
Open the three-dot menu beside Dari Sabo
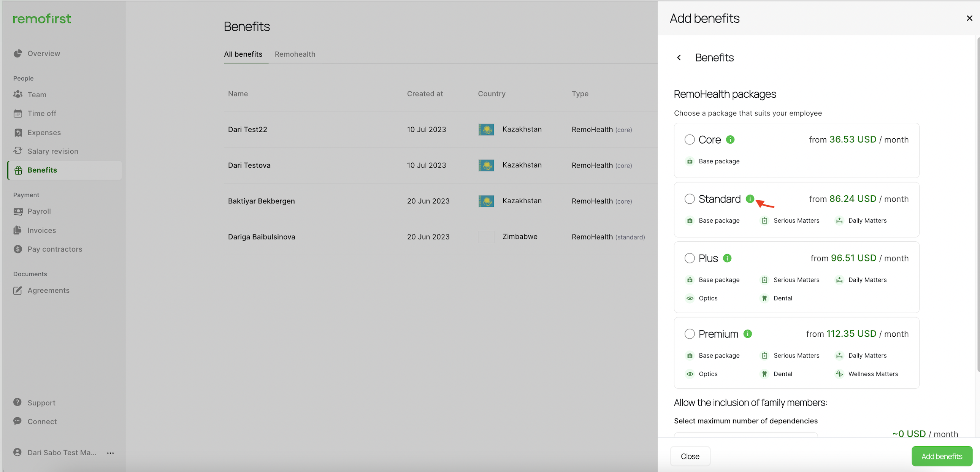coord(110,453)
